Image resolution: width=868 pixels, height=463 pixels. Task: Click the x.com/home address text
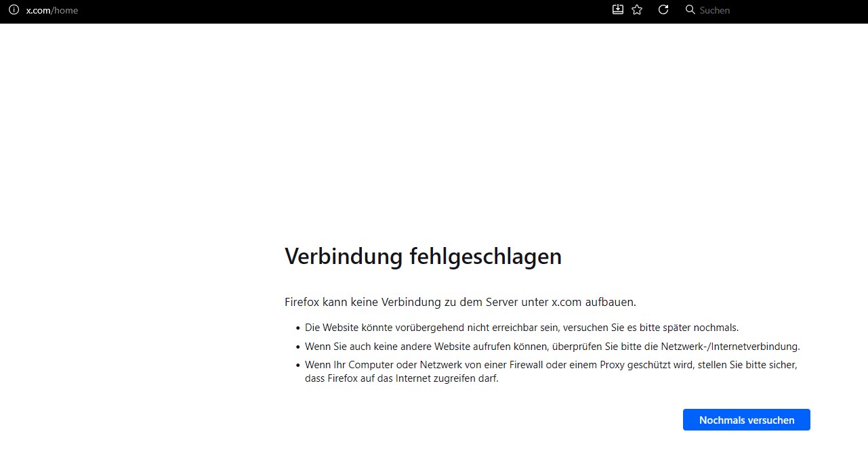(51, 10)
